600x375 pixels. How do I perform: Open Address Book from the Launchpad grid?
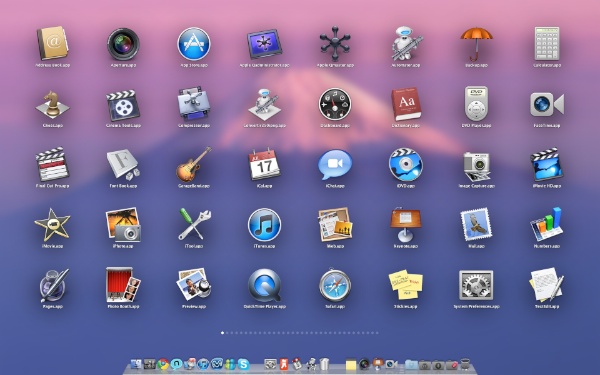[x=52, y=43]
